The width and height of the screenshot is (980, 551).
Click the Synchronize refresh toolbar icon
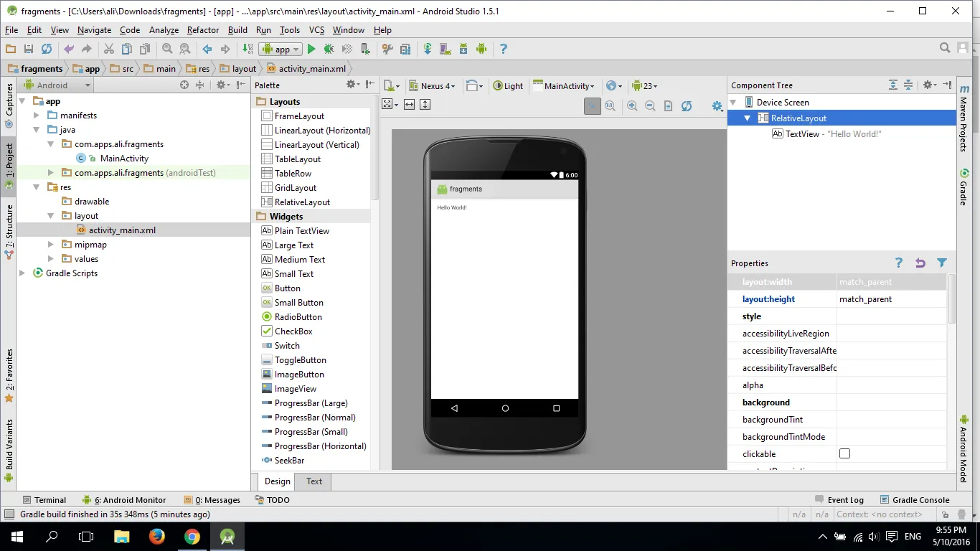(x=47, y=49)
